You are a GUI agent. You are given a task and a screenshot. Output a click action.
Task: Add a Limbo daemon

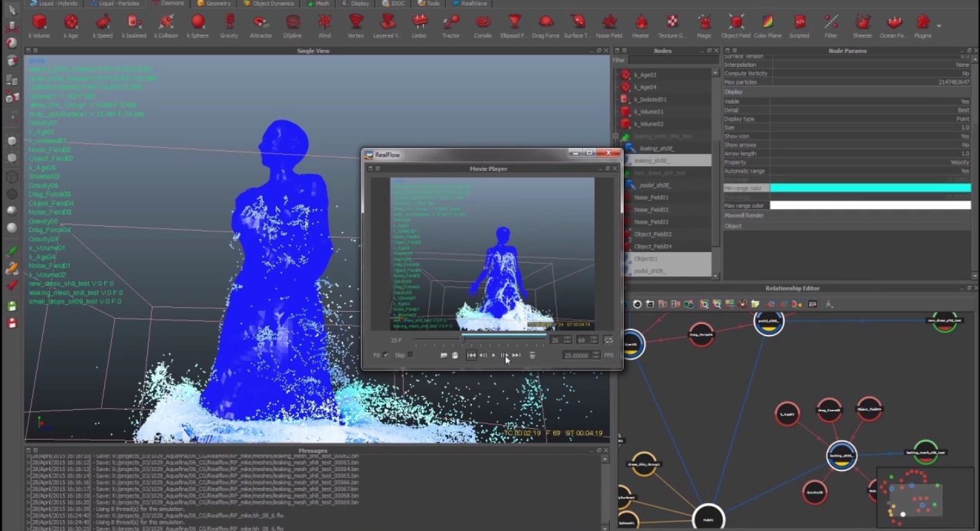coord(419,26)
